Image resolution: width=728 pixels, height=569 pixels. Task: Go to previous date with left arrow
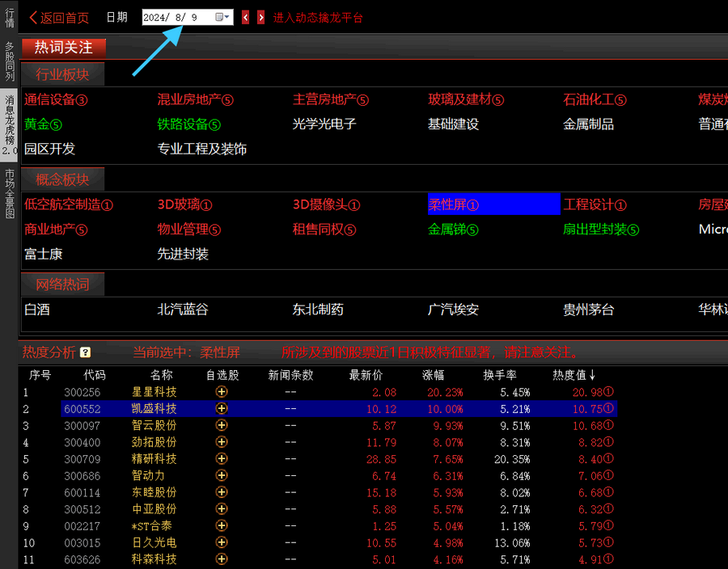246,17
